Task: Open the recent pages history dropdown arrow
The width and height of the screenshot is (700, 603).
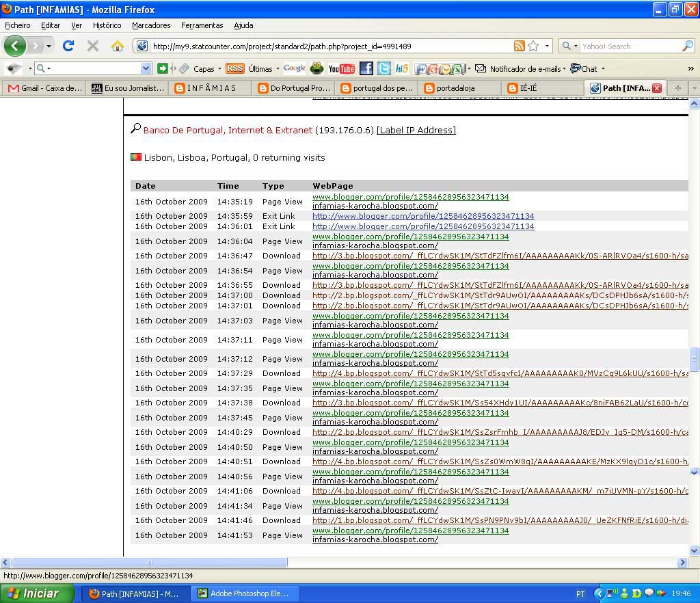Action: coord(49,46)
